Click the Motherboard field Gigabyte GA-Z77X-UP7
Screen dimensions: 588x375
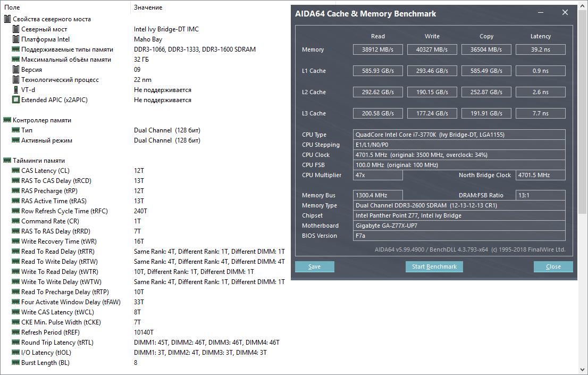coord(459,226)
